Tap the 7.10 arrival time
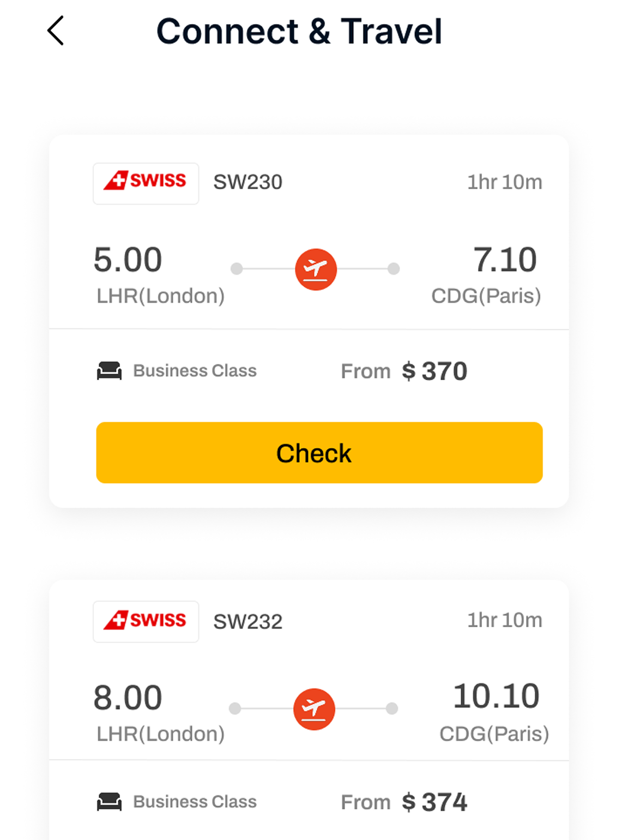The image size is (628, 840). click(505, 260)
